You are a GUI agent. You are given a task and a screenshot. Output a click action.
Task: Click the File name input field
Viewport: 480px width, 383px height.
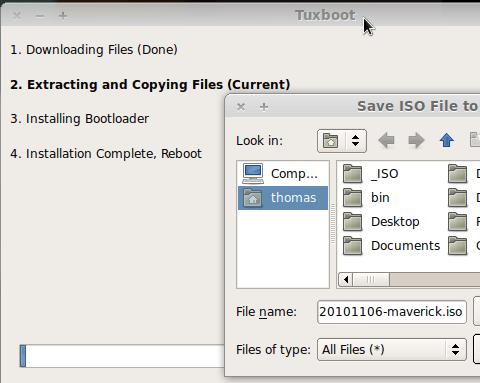(x=392, y=312)
